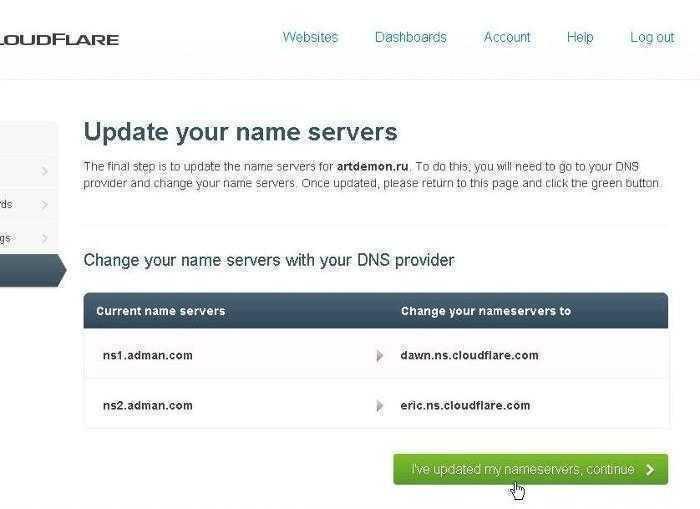Viewport: 700px width, 509px height.
Task: Open the Websites menu item
Action: [310, 38]
